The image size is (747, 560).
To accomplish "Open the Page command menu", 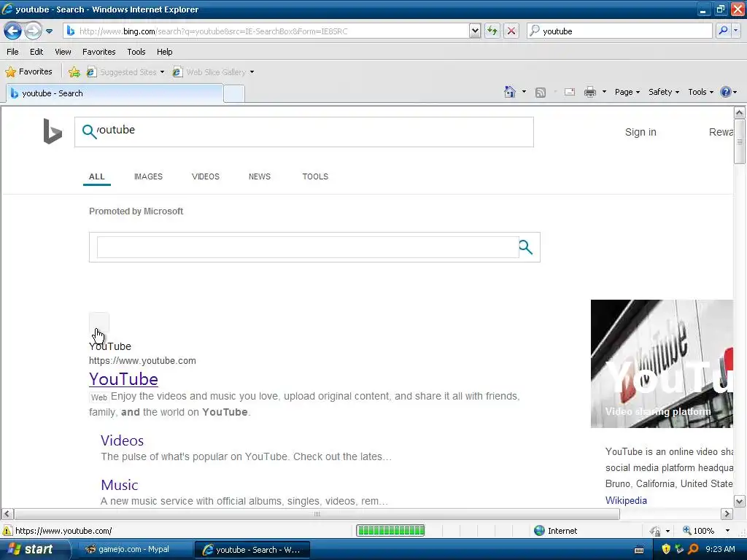I will click(627, 92).
